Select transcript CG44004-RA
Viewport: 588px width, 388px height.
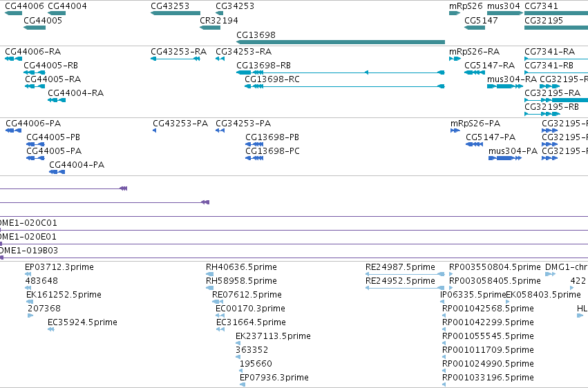click(57, 100)
